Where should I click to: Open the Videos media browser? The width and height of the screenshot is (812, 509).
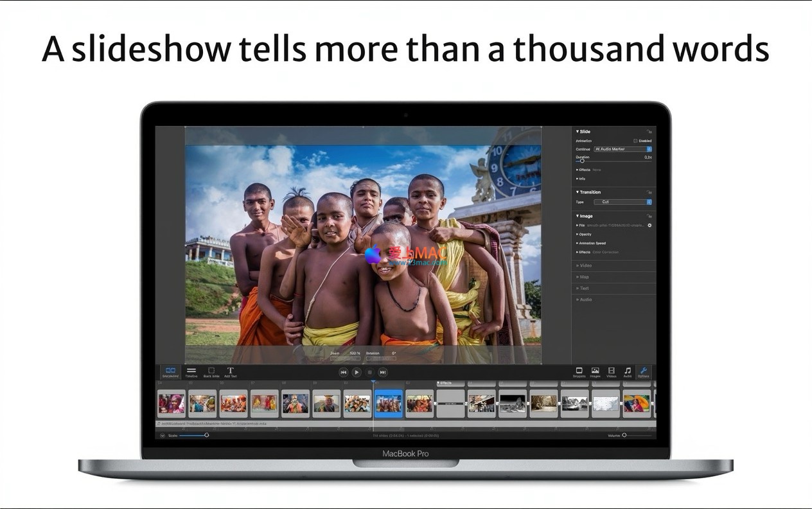coord(611,372)
